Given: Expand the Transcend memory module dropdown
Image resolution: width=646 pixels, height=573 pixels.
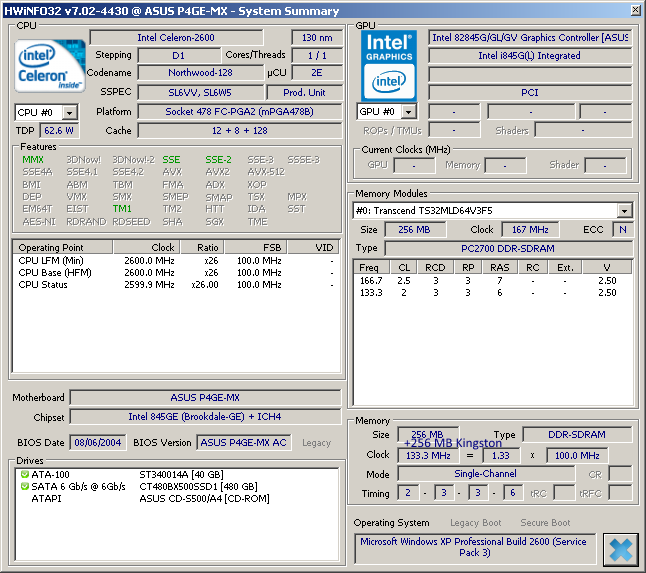Looking at the screenshot, I should [624, 211].
